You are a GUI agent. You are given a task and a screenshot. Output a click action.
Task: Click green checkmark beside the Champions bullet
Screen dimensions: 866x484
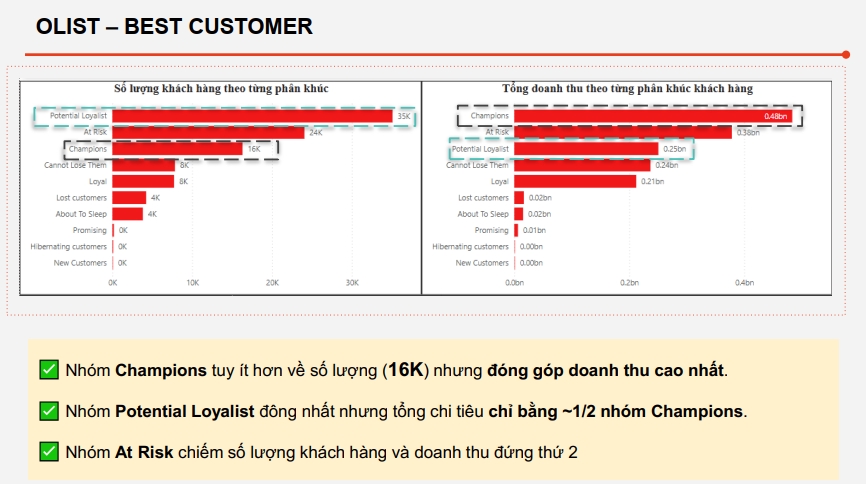click(x=48, y=370)
